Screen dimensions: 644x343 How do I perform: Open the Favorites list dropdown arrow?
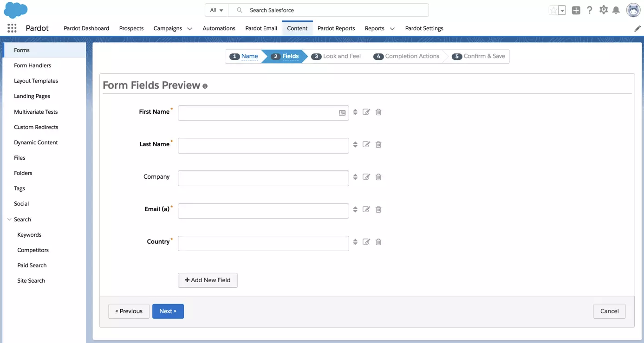[562, 10]
